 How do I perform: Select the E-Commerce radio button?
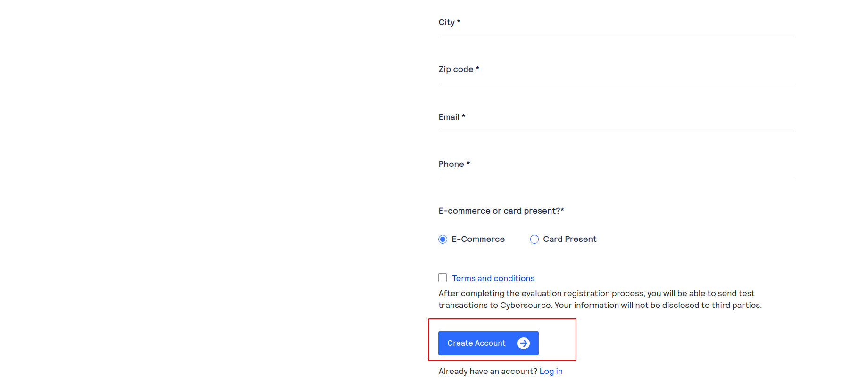coord(442,240)
